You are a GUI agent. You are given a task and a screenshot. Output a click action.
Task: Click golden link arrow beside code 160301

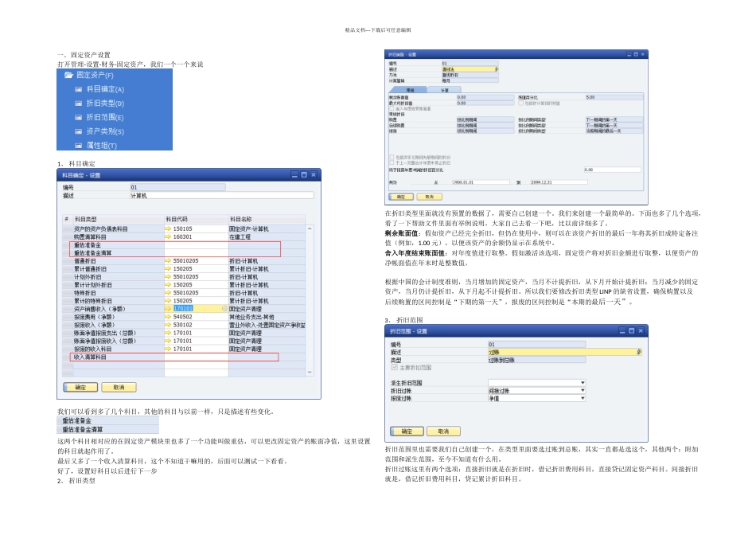coord(168,237)
